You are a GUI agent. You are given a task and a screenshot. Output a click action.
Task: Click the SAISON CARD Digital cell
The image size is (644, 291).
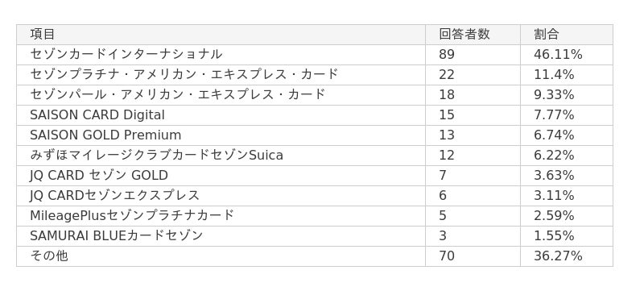pyautogui.click(x=221, y=115)
